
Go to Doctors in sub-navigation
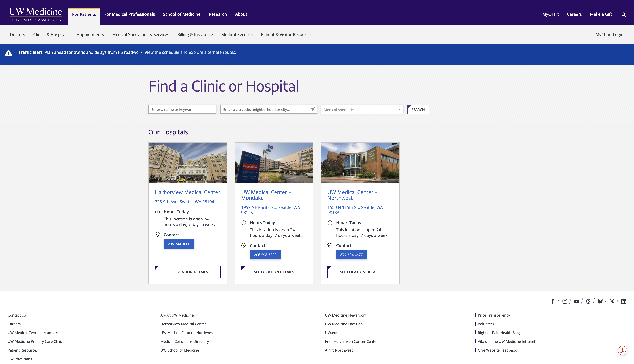pos(18,34)
